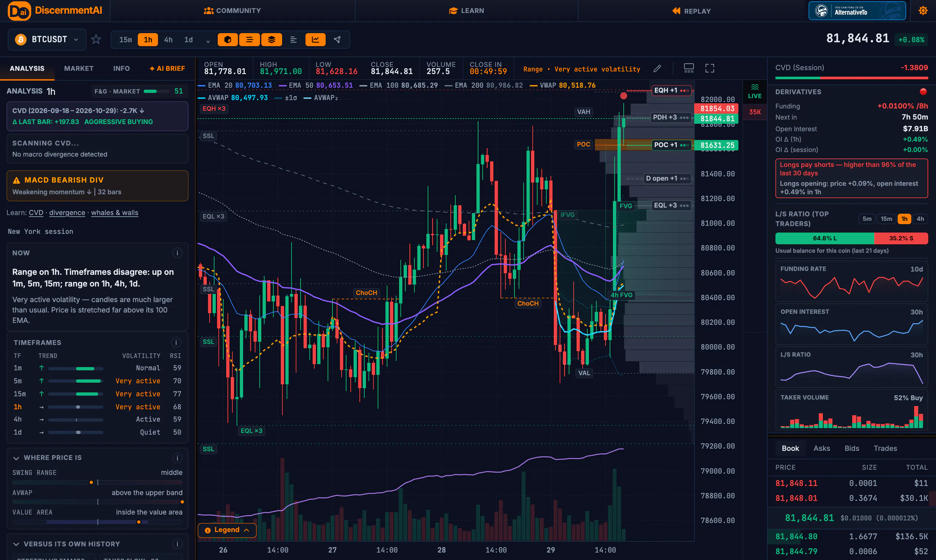Screen dimensions: 936x560
Task: Open EQH +1 label options dots
Action: click(684, 91)
